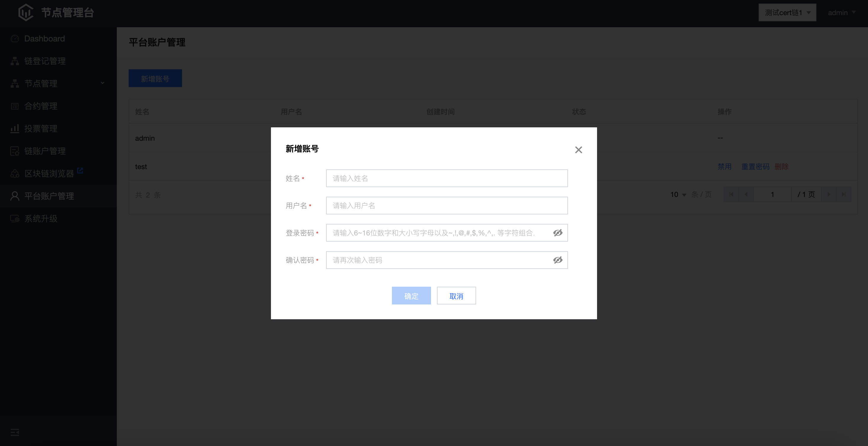
Task: Click the 共 2 条 total count text
Action: [148, 195]
